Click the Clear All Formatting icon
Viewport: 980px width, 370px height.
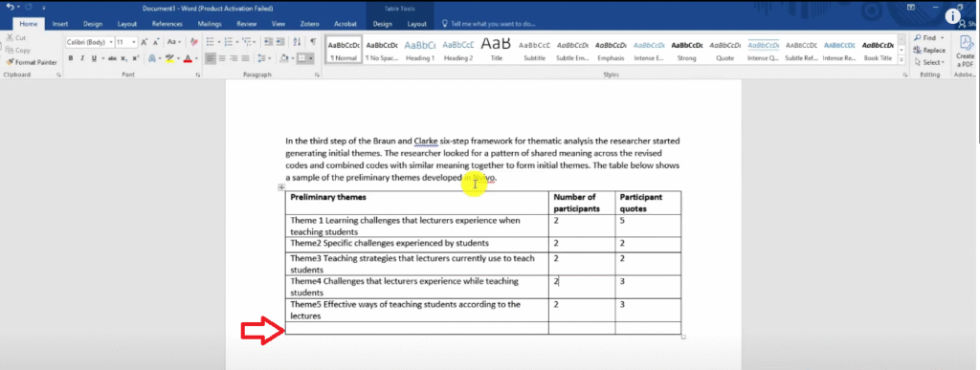193,42
